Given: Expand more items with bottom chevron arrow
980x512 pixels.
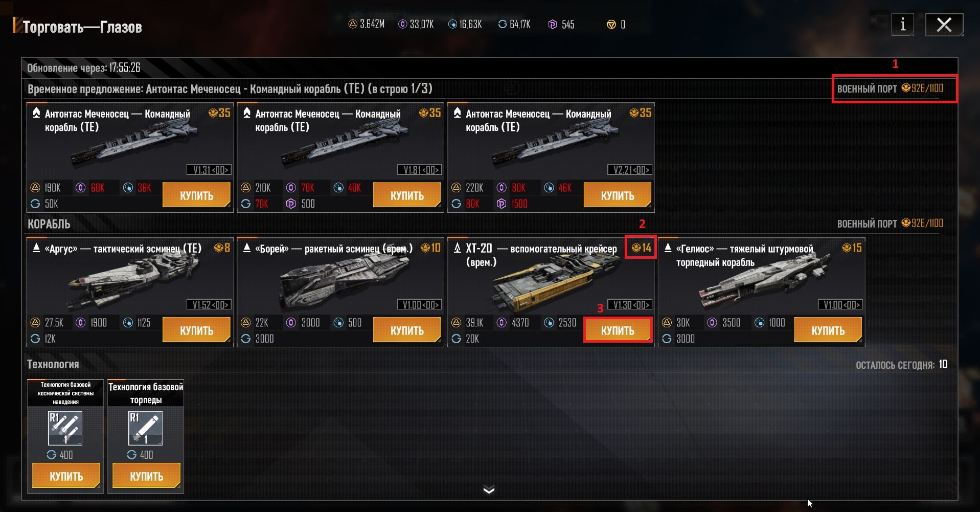Looking at the screenshot, I should tap(489, 490).
